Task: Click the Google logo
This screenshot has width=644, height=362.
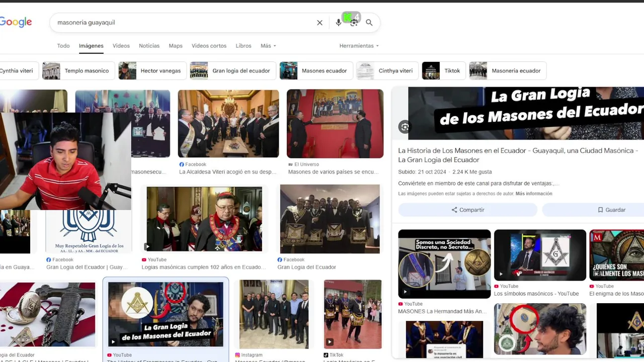Action: [x=16, y=22]
